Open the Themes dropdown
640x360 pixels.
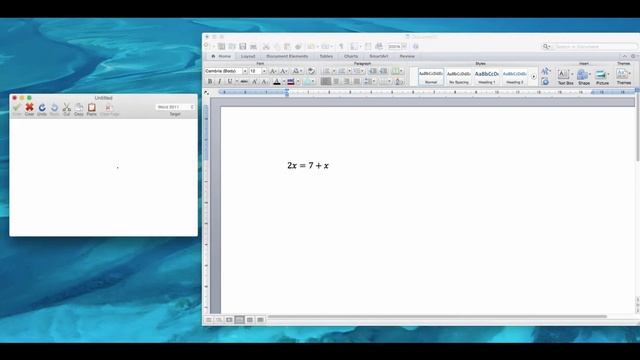click(x=623, y=77)
